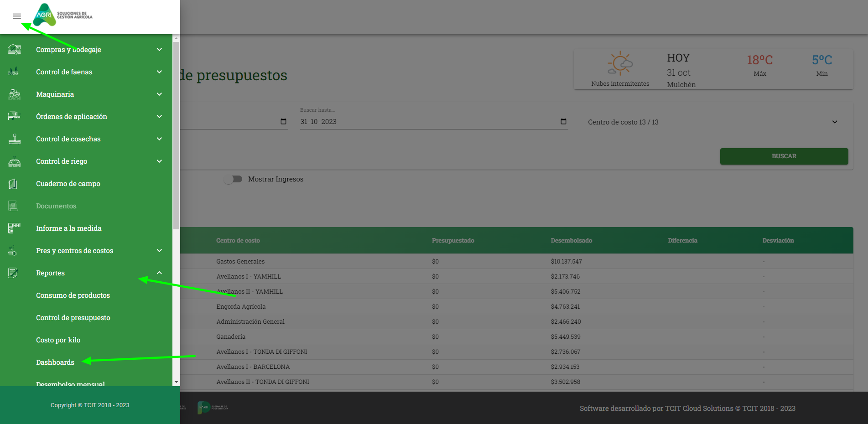Click the sidebar scrollbar thumb
The width and height of the screenshot is (868, 424).
click(x=176, y=136)
